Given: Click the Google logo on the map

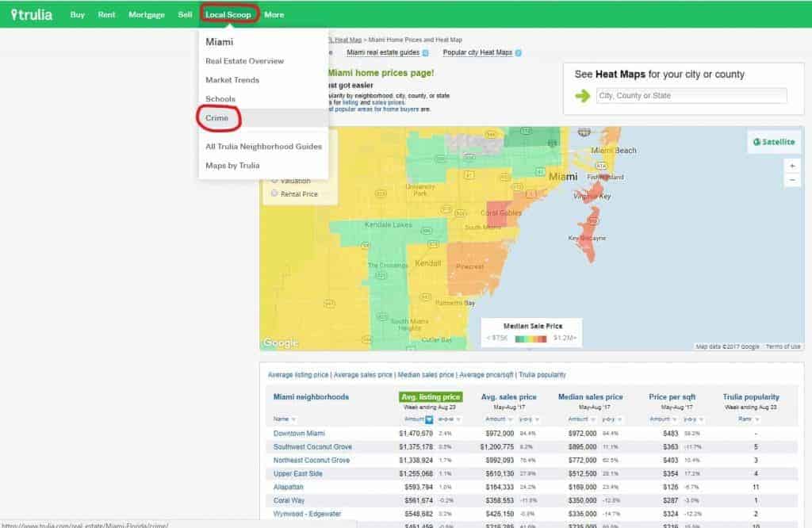Looking at the screenshot, I should point(281,341).
